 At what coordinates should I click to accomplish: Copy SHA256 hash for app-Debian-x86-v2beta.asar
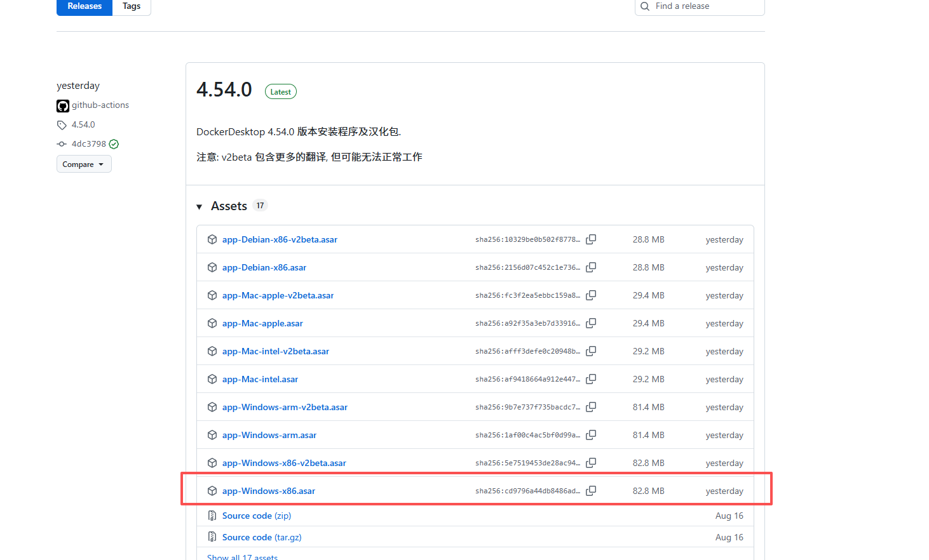pos(591,239)
